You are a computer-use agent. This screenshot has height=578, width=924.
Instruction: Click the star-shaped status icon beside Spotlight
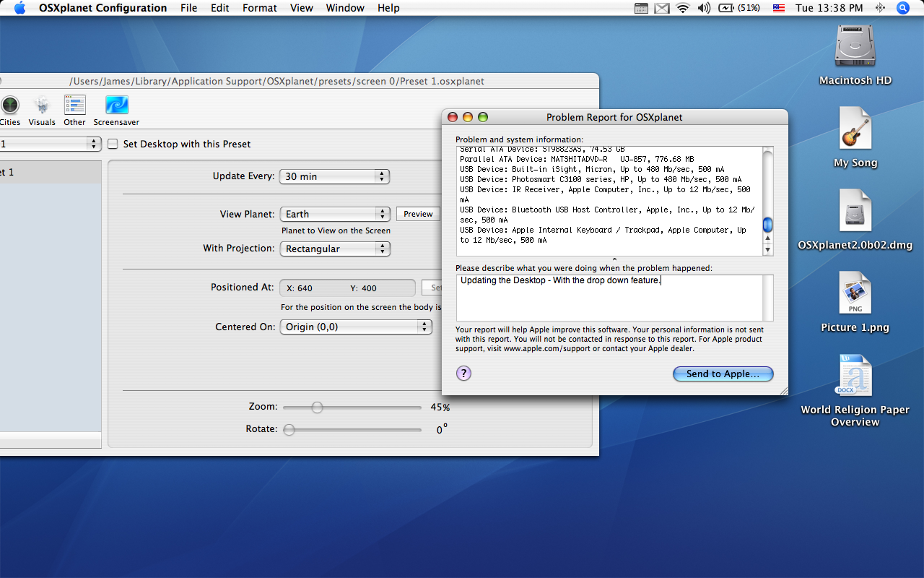tap(880, 8)
